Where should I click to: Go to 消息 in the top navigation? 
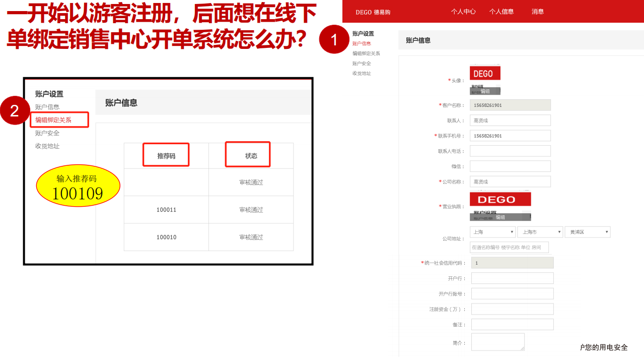tap(538, 12)
